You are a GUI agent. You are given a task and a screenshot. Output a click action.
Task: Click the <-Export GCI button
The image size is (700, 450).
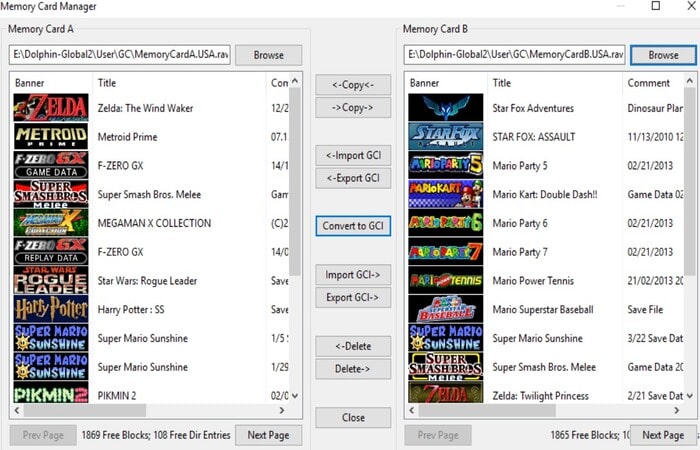353,178
